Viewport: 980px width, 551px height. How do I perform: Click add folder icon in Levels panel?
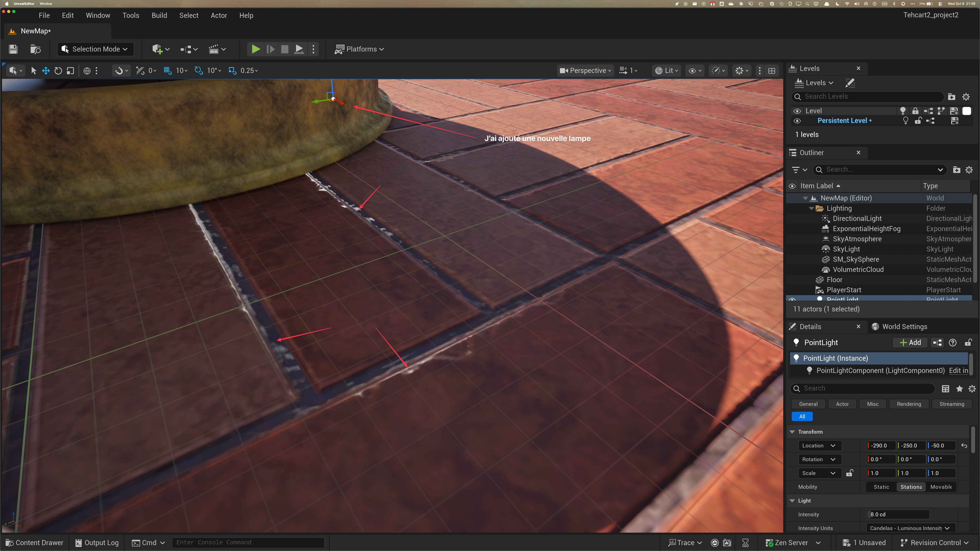[x=951, y=97]
